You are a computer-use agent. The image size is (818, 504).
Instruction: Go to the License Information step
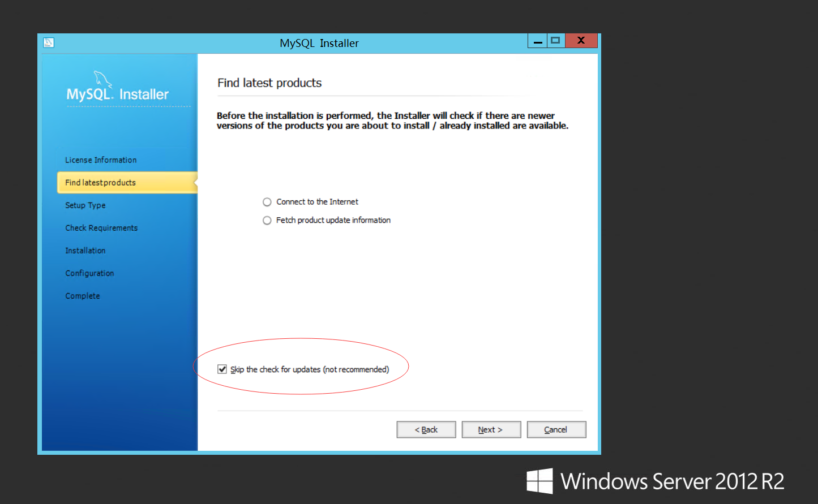[x=101, y=160]
